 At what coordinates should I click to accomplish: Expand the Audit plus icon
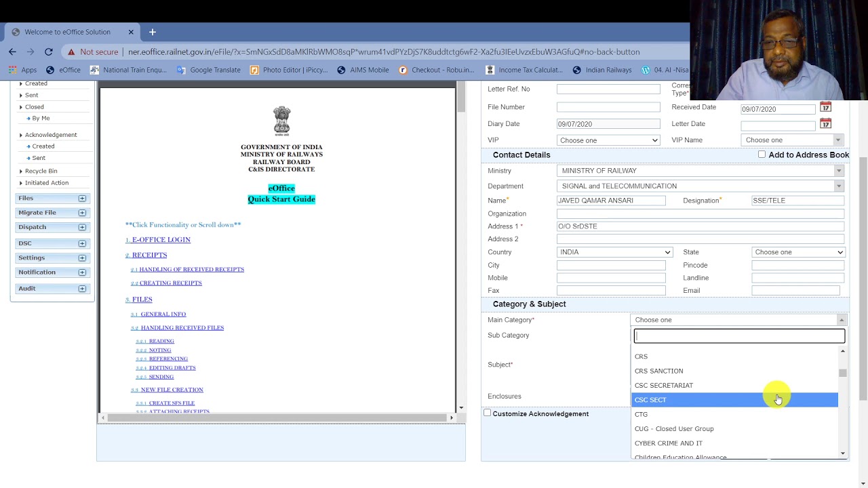pyautogui.click(x=82, y=289)
